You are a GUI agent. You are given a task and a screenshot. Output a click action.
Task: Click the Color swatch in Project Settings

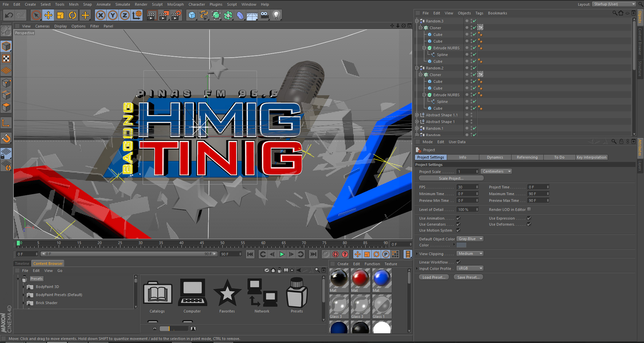[x=461, y=245]
